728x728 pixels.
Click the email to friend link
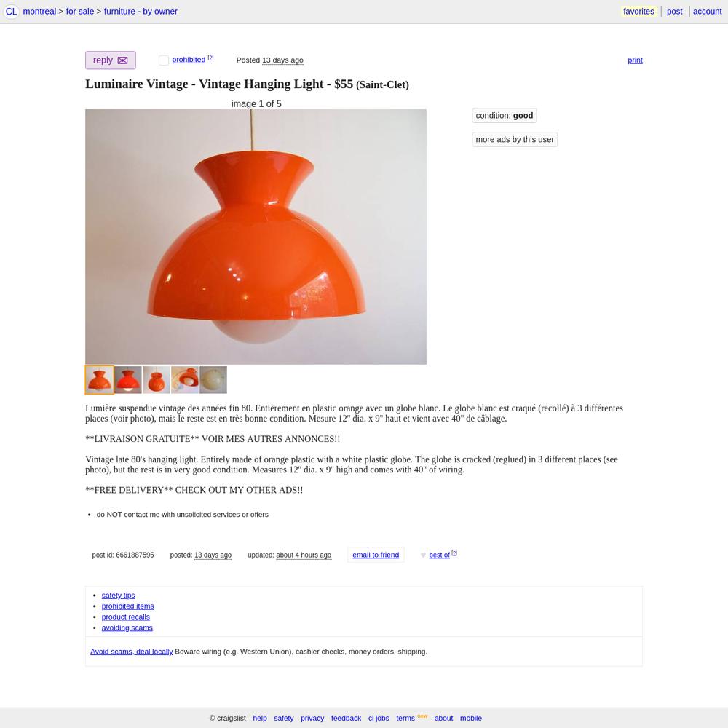click(x=376, y=555)
